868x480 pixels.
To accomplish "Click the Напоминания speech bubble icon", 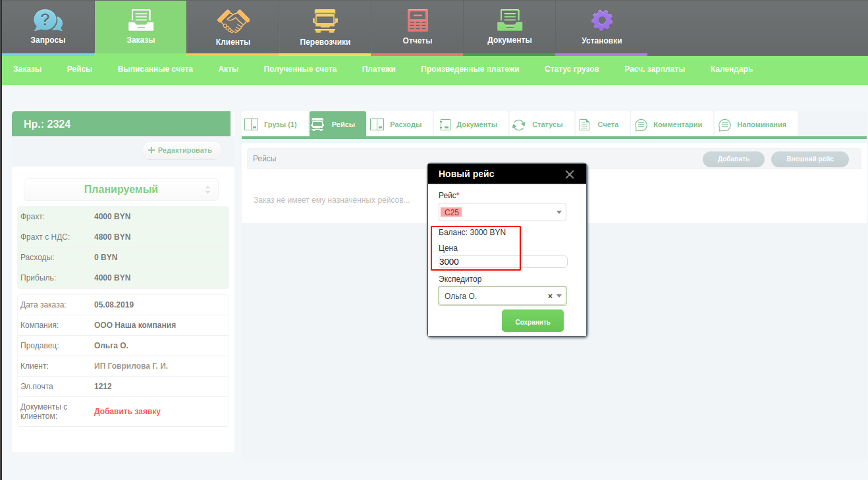I will (724, 124).
